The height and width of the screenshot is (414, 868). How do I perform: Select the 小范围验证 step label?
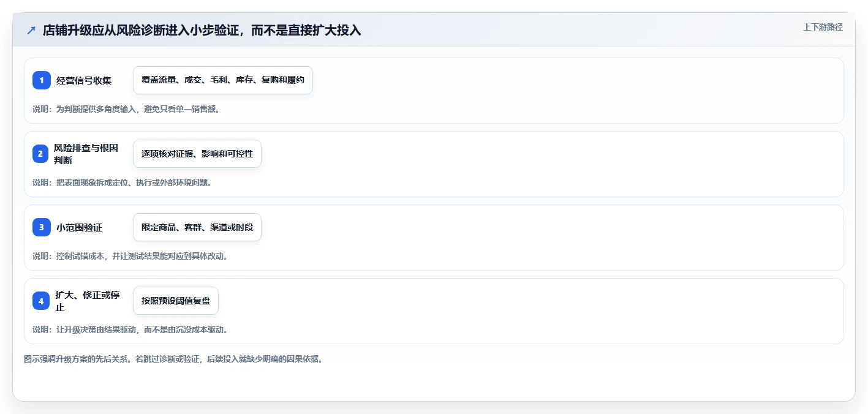[79, 227]
